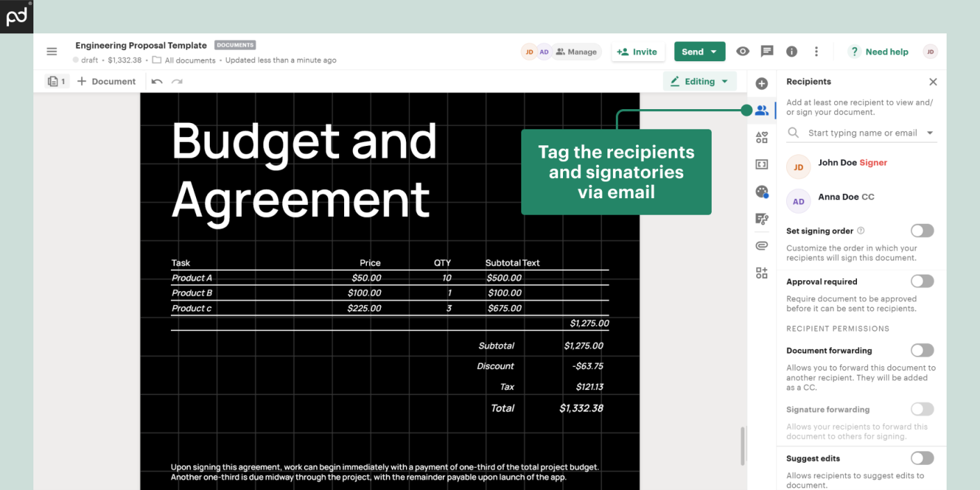Preview document with the eye icon

[743, 51]
